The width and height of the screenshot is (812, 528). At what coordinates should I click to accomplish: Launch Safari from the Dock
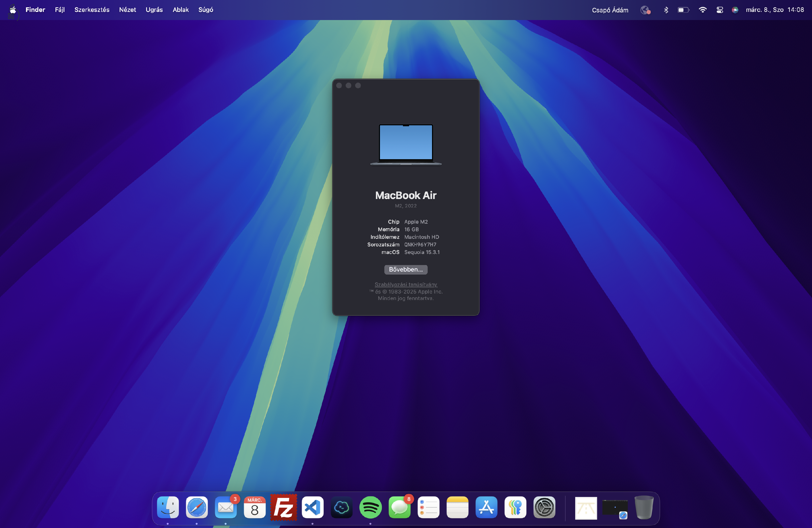(197, 507)
